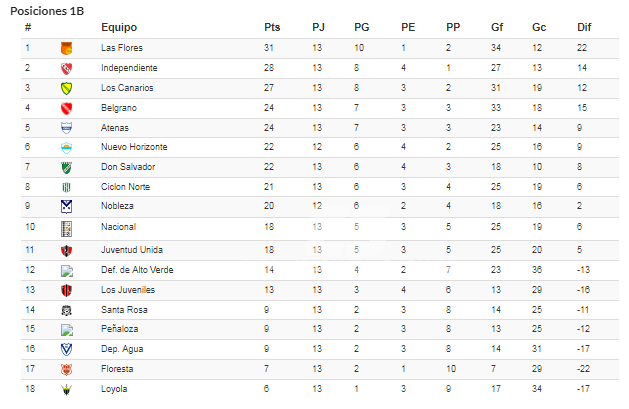
Task: Select the Gf column header
Action: [497, 27]
